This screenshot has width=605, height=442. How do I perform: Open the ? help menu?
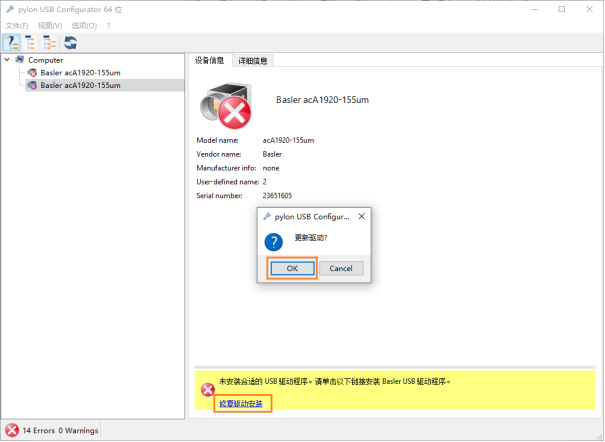108,25
